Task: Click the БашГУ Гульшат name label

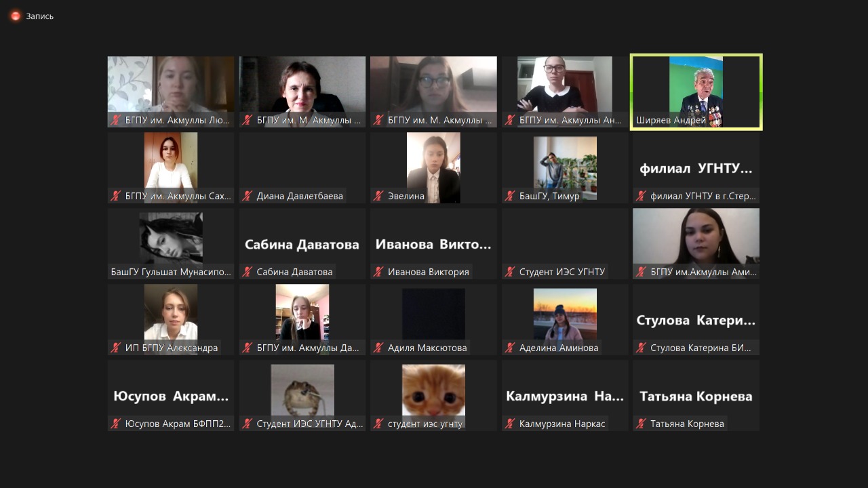Action: (171, 272)
